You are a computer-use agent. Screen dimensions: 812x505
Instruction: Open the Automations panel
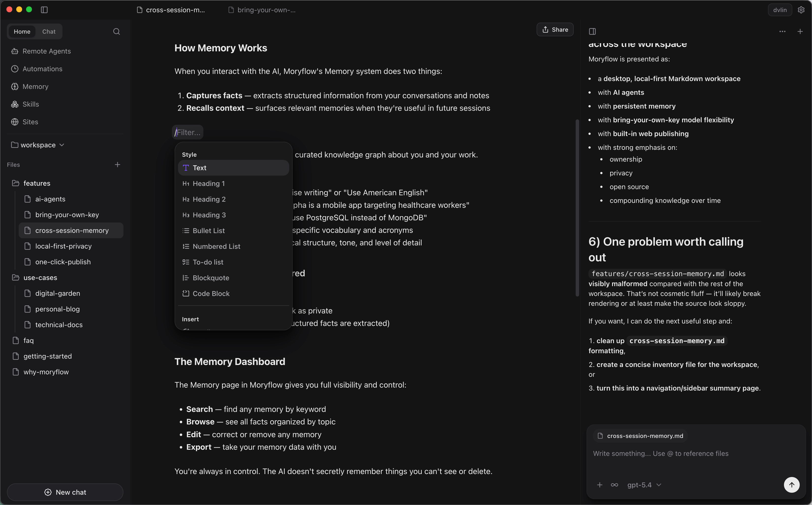pyautogui.click(x=43, y=69)
